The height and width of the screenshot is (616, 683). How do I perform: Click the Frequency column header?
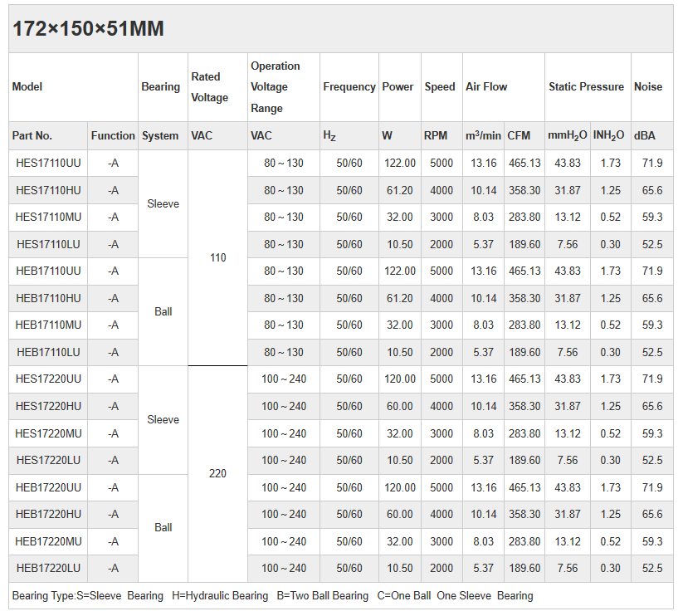click(x=349, y=87)
